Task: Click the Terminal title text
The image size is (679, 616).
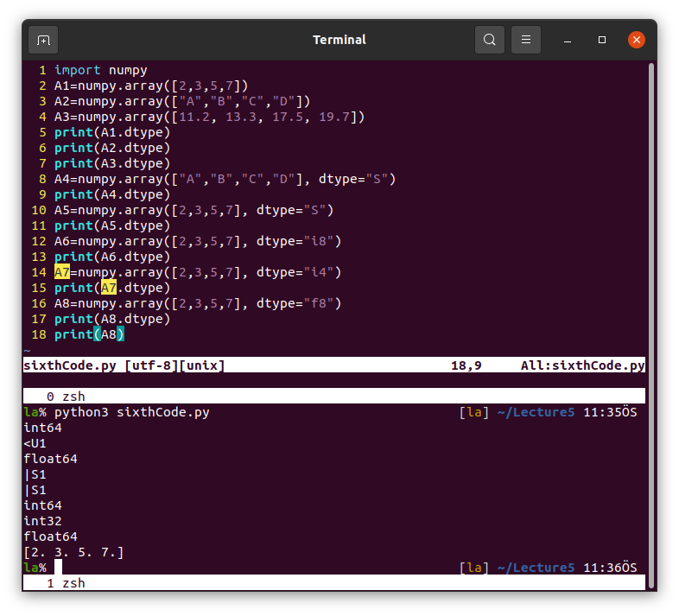Action: click(x=339, y=40)
